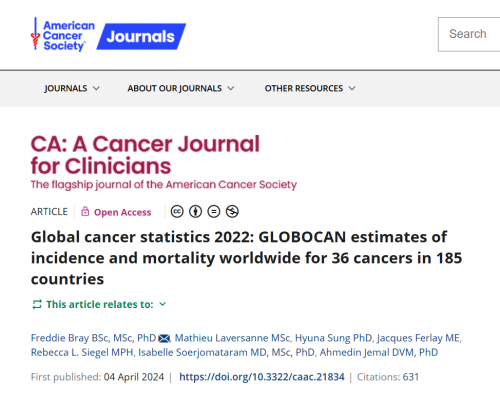Open author Mathieu Laversanne's profile link
500x404 pixels.
point(233,338)
